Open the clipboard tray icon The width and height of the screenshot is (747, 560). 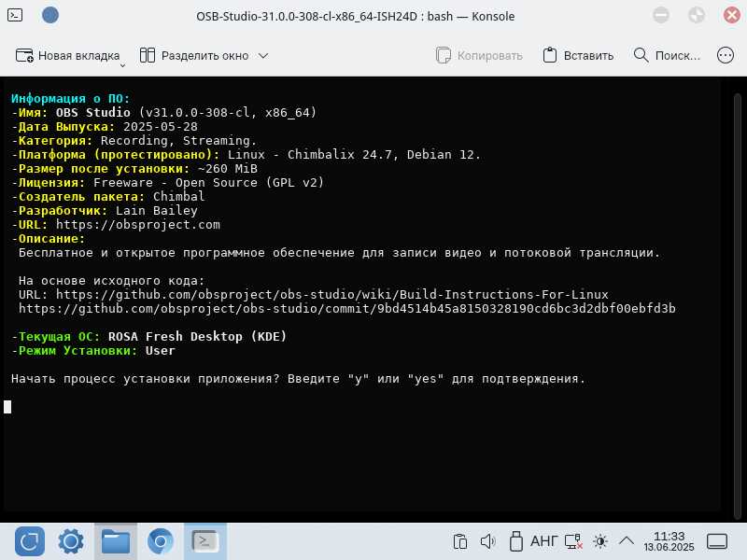460,541
